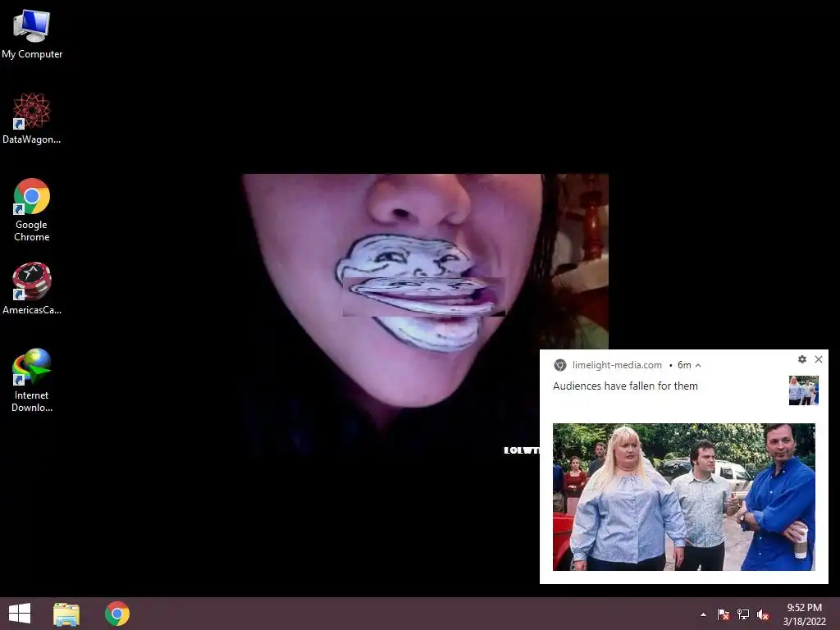
Task: Open notification settings gear icon
Action: tap(802, 359)
